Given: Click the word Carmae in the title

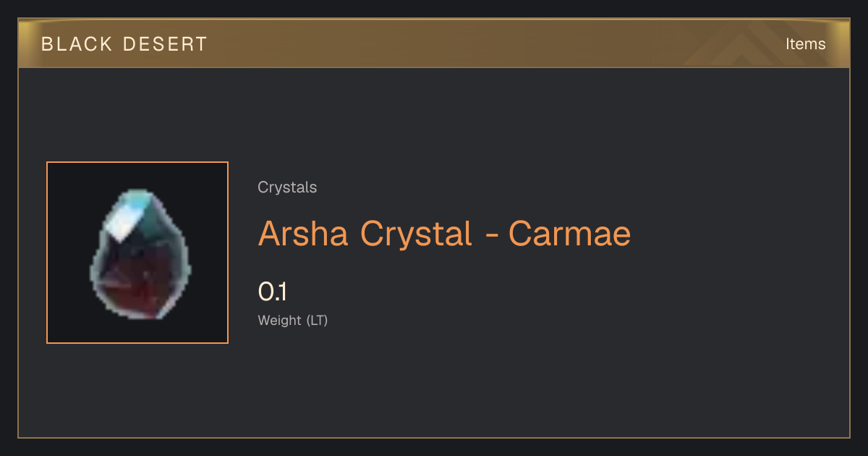Looking at the screenshot, I should [569, 234].
